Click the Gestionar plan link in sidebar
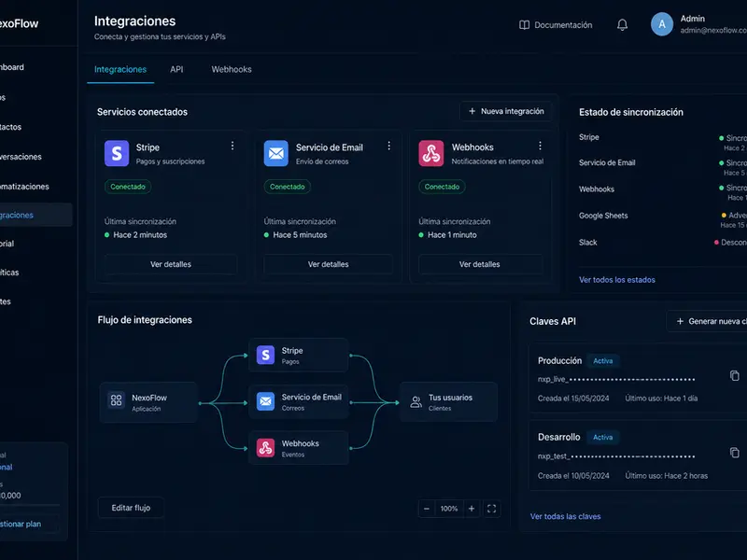This screenshot has height=560, width=747. 21,524
